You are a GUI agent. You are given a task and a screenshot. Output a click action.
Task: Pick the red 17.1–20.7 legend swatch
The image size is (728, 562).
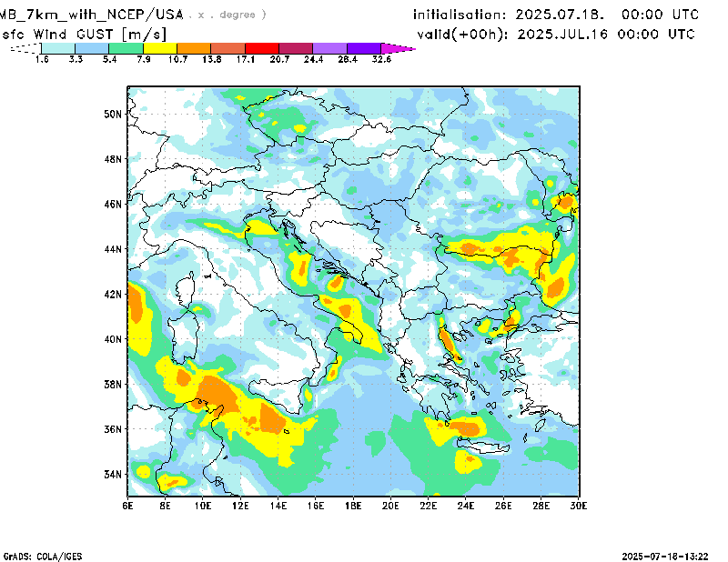262,48
